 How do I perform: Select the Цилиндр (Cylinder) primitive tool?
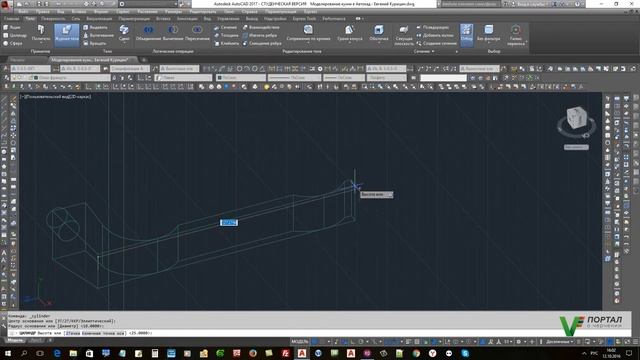pos(15,36)
